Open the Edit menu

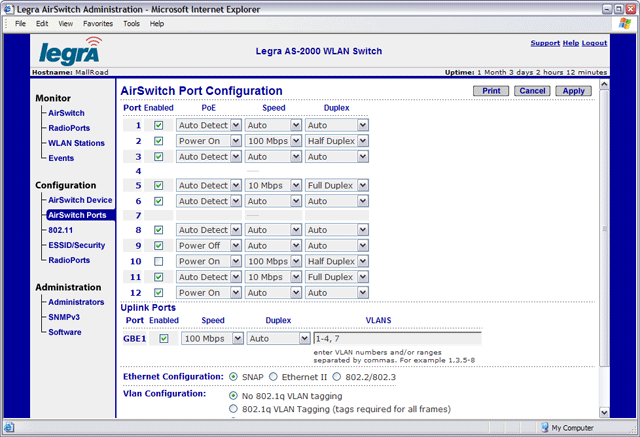[x=42, y=24]
